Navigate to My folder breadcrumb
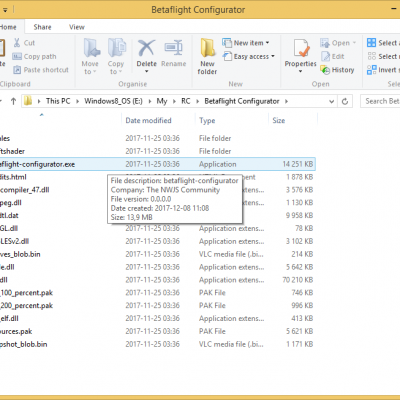 [x=162, y=101]
